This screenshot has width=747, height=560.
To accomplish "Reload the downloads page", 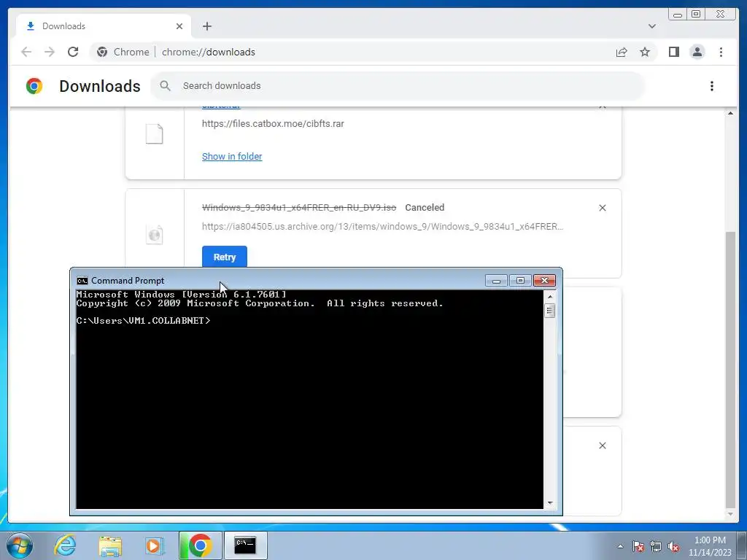I will tap(73, 52).
